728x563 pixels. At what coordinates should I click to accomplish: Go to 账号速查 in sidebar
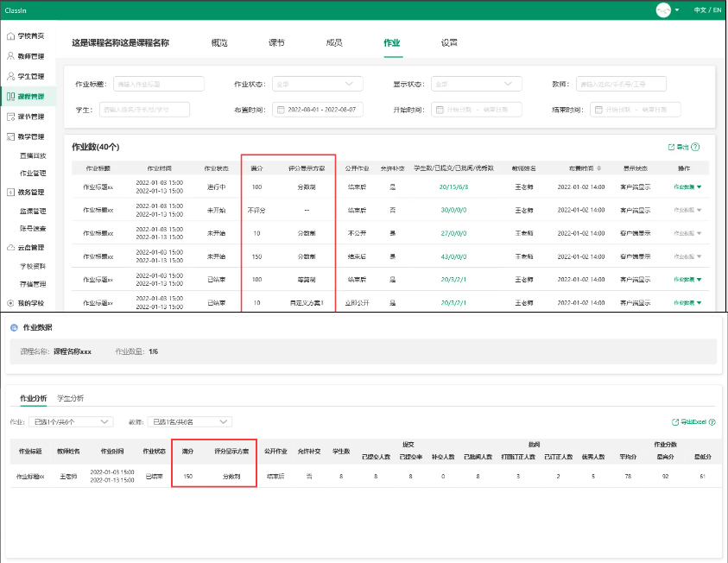(x=33, y=228)
